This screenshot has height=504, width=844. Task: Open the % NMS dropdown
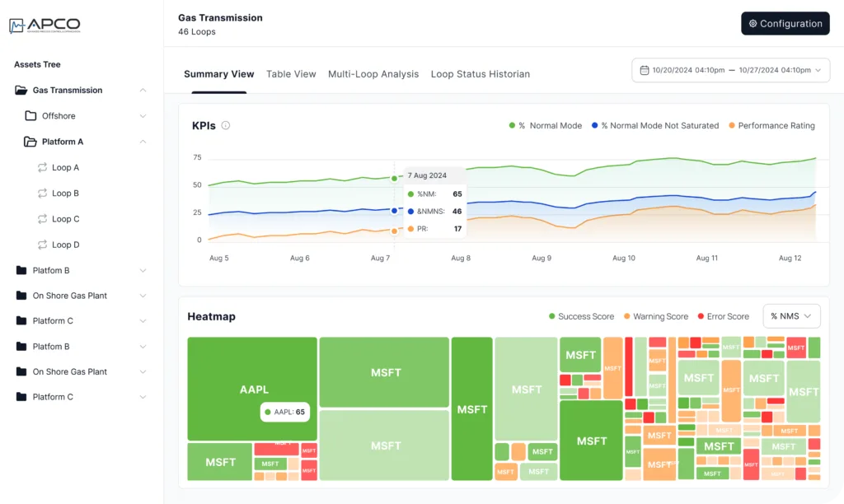[x=791, y=316]
